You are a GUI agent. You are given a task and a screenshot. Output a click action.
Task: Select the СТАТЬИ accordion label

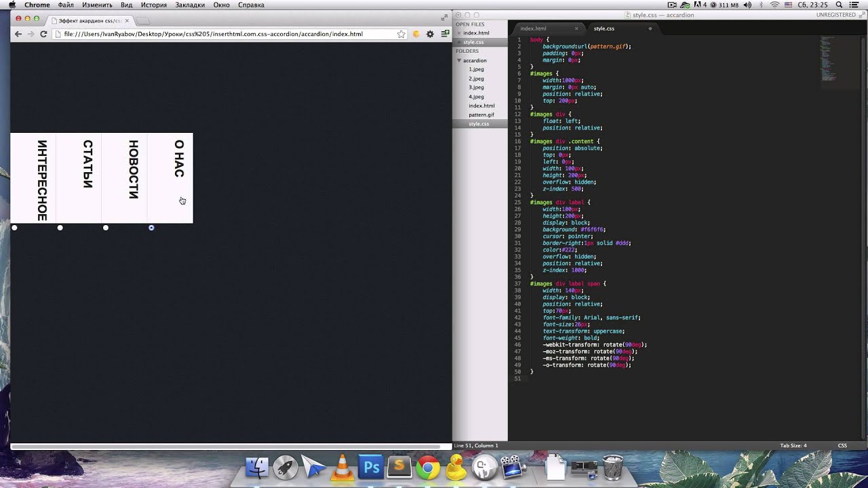[79, 178]
